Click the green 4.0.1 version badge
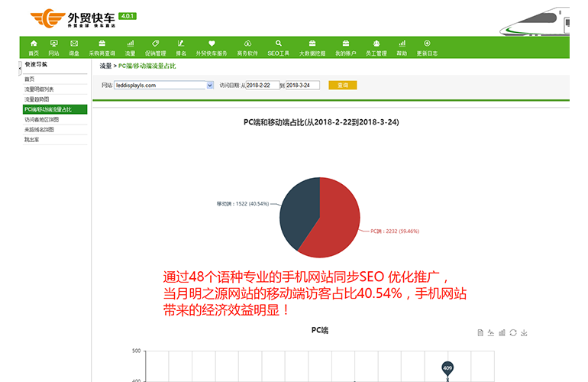This screenshot has width=588, height=382. point(128,16)
